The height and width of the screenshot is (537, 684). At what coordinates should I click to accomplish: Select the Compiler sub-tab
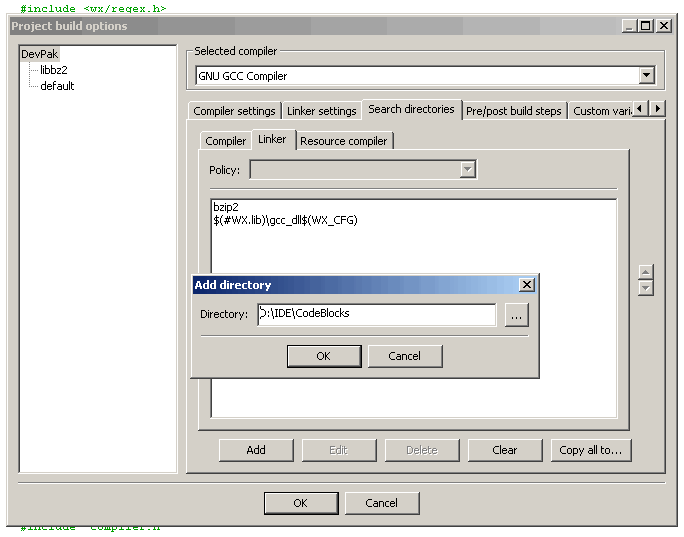226,141
